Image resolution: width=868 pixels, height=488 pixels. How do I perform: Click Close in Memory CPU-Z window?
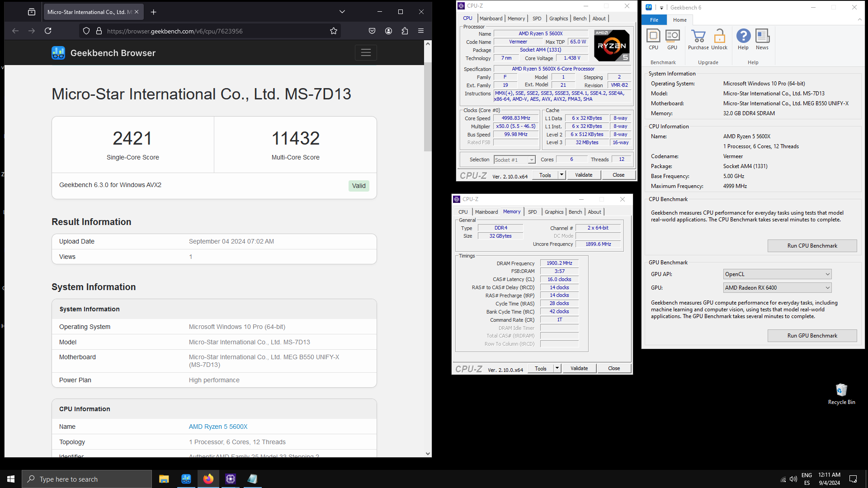[614, 368]
